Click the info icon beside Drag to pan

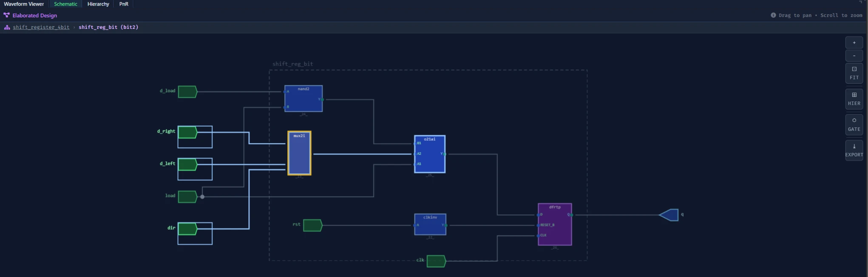pos(773,15)
